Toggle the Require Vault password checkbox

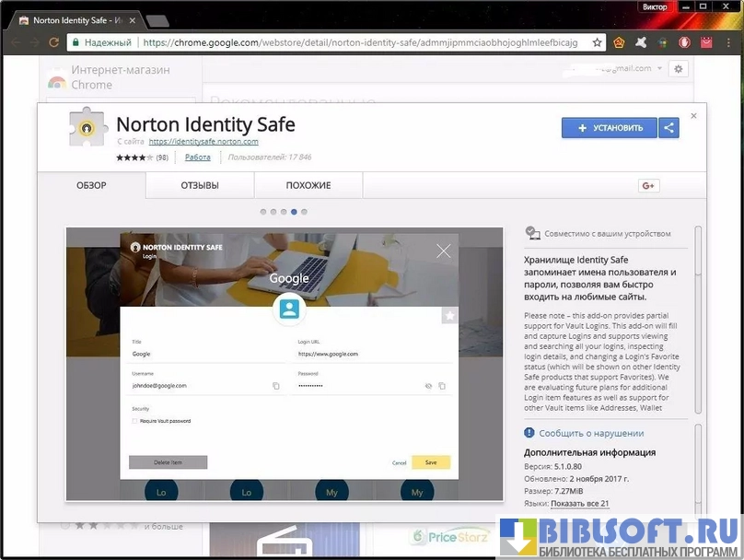[135, 421]
